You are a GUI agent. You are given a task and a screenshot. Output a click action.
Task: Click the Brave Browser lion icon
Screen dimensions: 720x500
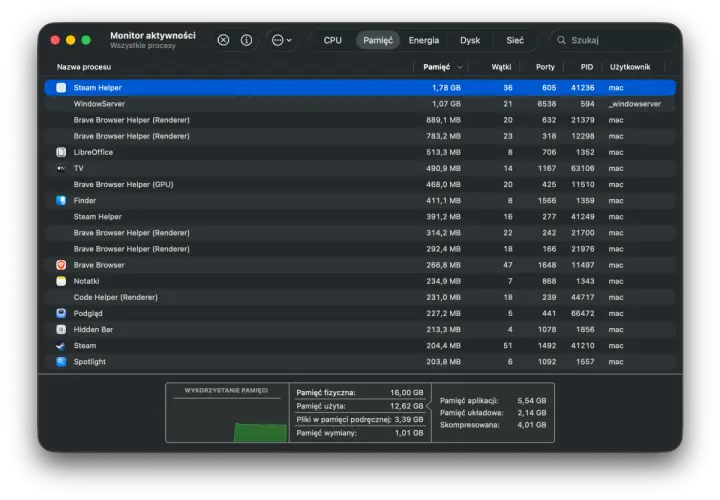click(61, 265)
